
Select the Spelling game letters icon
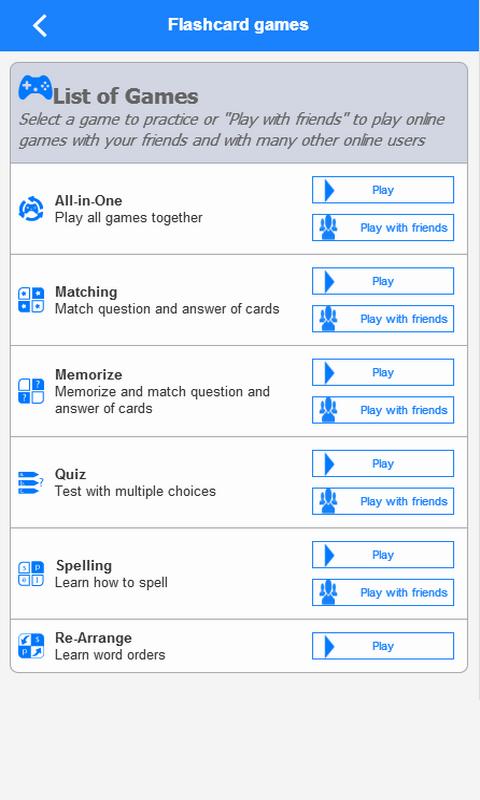click(x=31, y=573)
